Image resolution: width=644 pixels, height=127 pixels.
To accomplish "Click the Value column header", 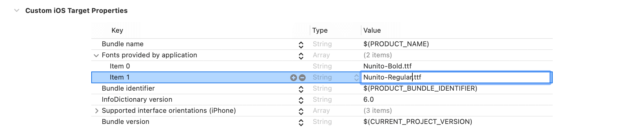I will (x=372, y=31).
